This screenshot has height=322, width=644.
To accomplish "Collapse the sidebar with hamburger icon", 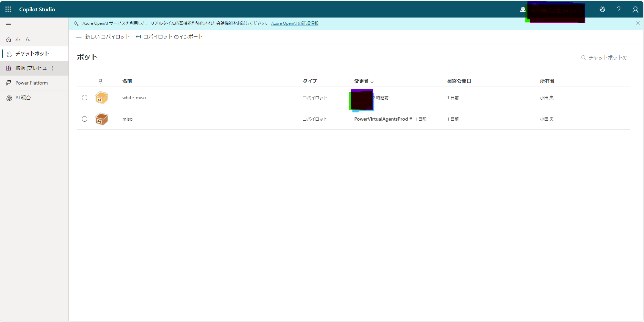I will pyautogui.click(x=8, y=24).
